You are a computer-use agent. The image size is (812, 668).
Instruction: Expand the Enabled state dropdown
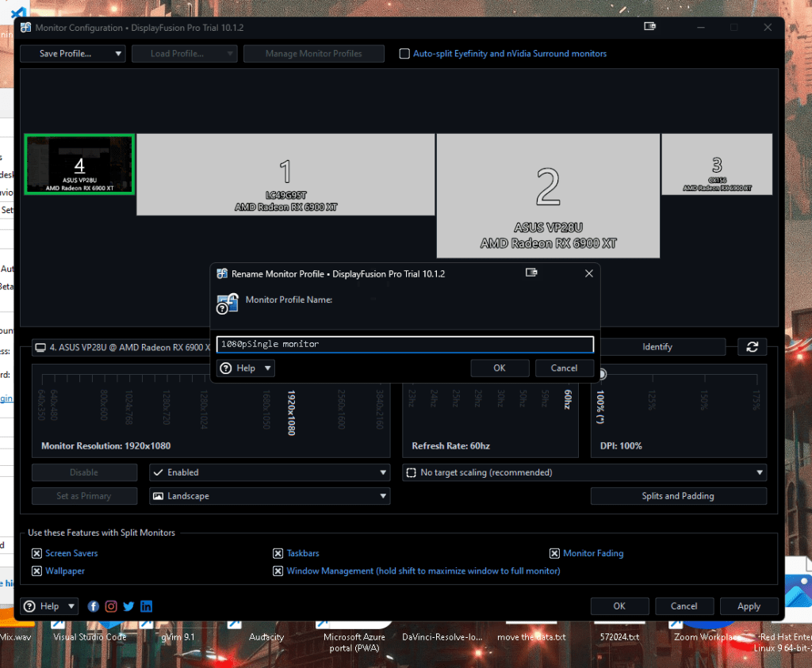coord(270,472)
